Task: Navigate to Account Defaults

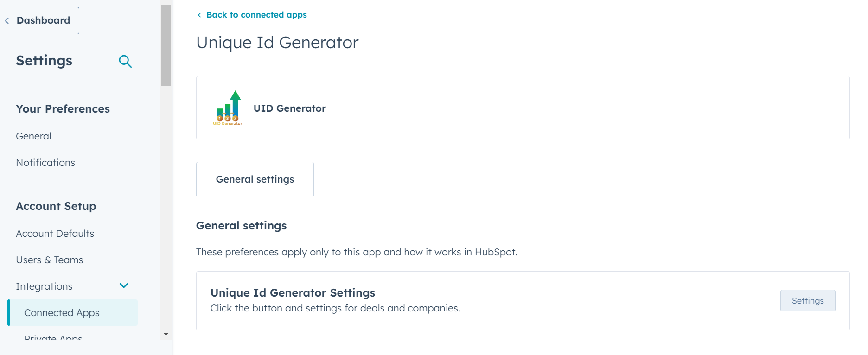Action: point(55,234)
